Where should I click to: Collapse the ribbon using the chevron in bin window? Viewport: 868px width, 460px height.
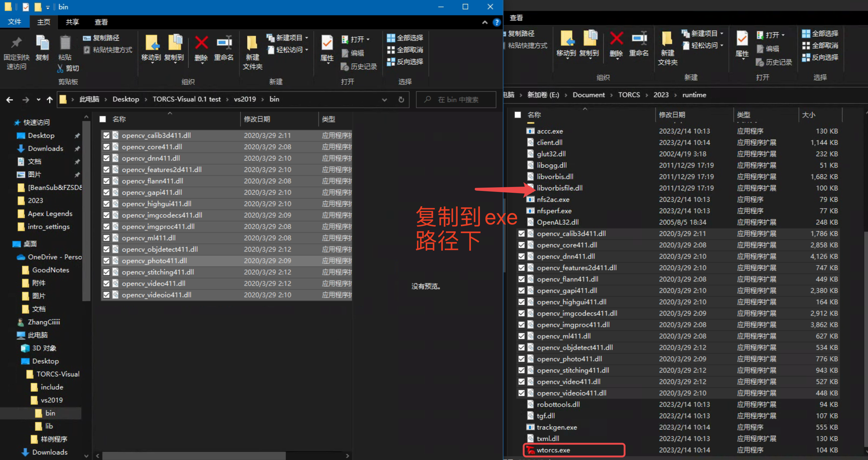[x=484, y=22]
